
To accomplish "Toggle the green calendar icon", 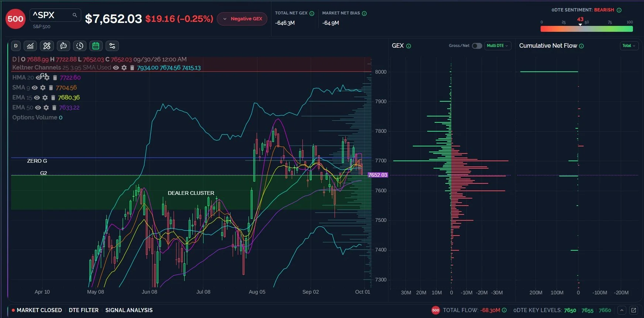I will point(96,46).
